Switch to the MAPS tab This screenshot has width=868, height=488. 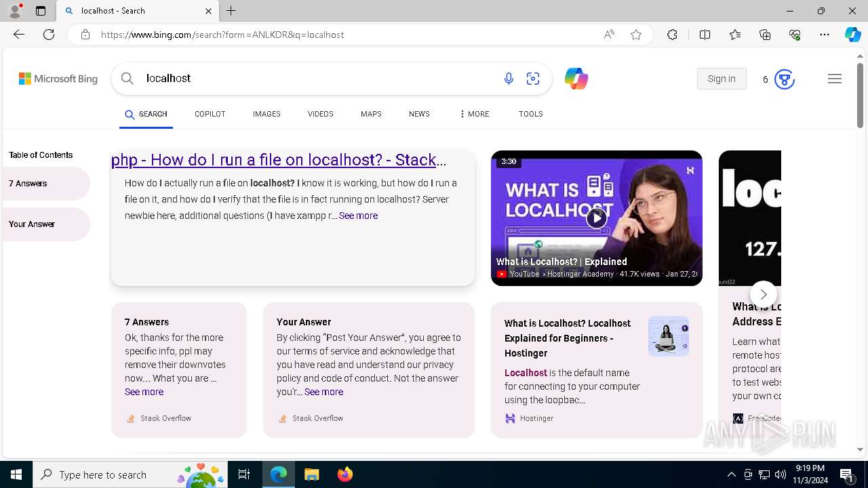tap(371, 114)
